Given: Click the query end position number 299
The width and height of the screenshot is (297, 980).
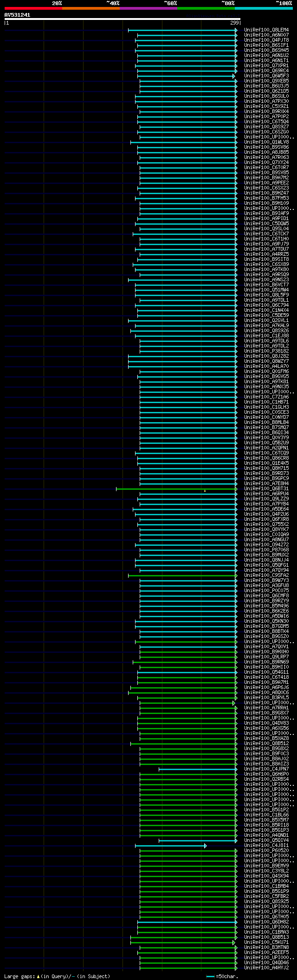Looking at the screenshot, I should pyautogui.click(x=234, y=23).
